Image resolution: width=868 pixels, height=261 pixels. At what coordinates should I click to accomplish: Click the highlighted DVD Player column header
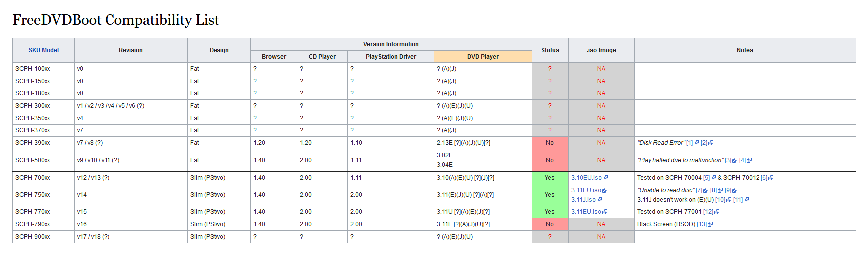(x=483, y=57)
